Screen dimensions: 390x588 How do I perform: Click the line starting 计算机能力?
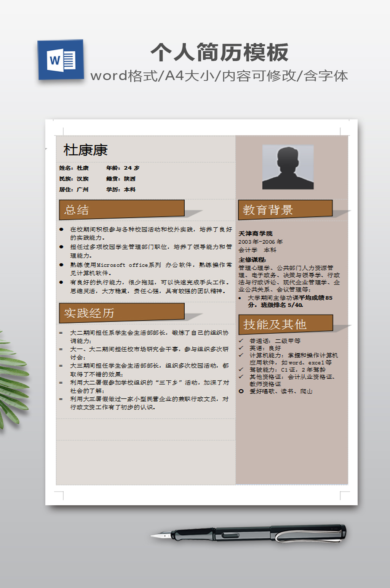tap(294, 359)
